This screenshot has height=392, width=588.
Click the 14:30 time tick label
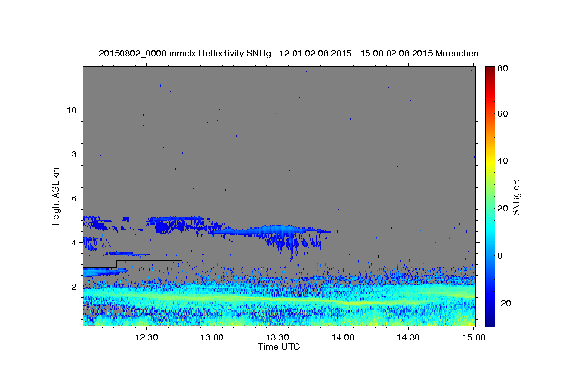click(408, 337)
